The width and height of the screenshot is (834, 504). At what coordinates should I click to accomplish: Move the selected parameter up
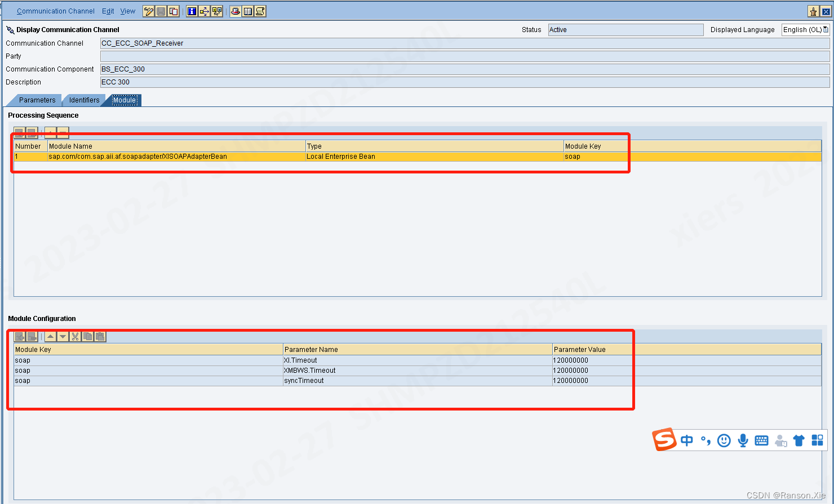(x=50, y=336)
